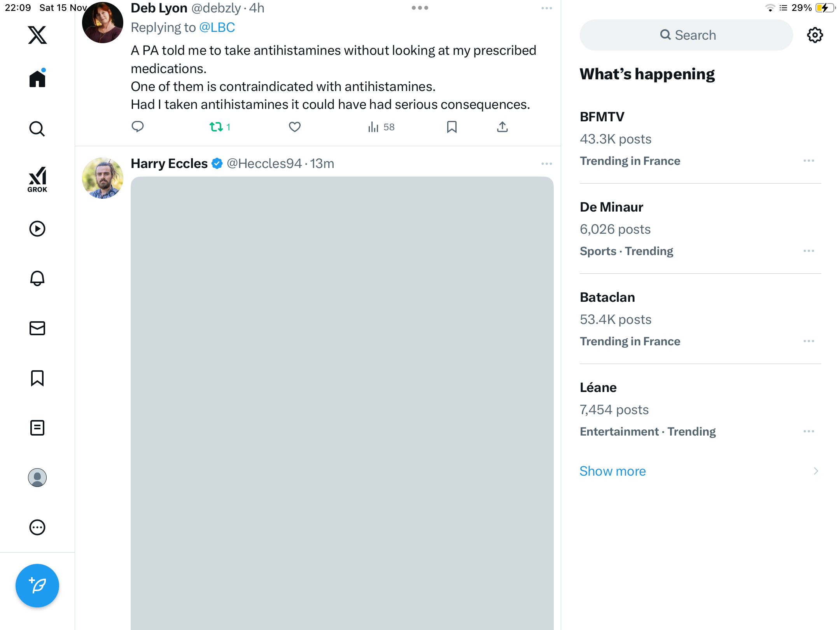
Task: Share Deb Lyon's post
Action: point(502,127)
